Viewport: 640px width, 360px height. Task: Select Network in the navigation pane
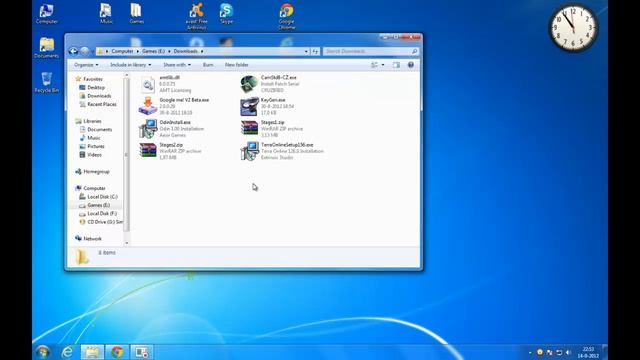(x=92, y=239)
